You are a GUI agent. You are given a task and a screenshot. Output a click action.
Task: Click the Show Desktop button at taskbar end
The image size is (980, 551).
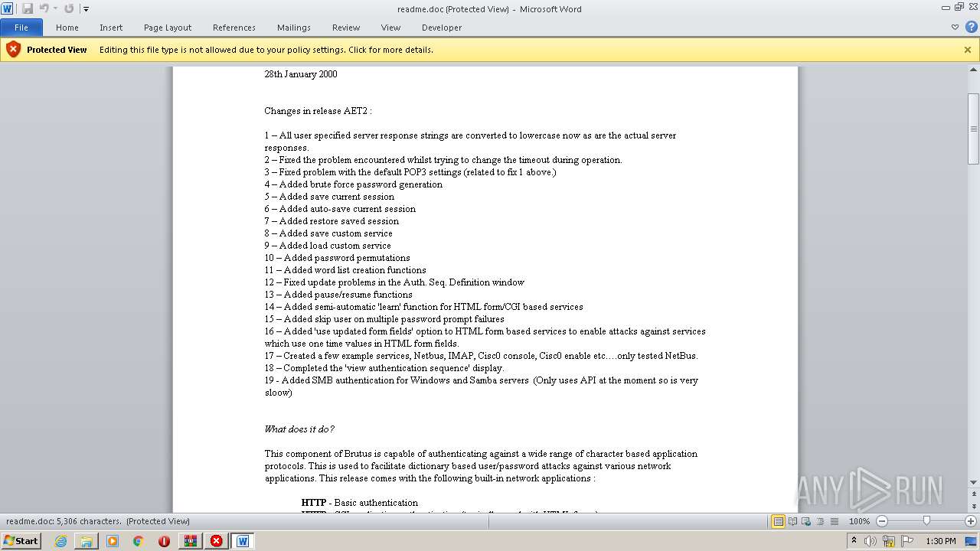[x=972, y=541]
